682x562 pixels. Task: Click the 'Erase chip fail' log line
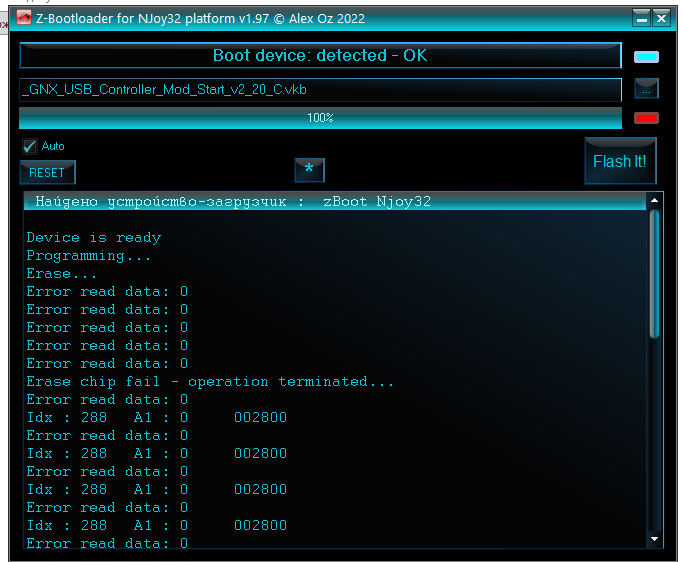point(210,382)
